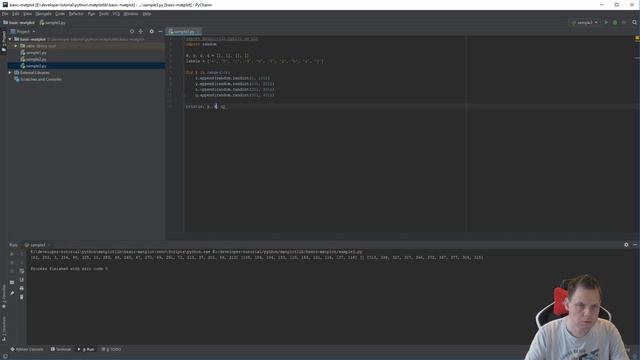This screenshot has height=360, width=640.
Task: Open the View menu
Action: (27, 14)
